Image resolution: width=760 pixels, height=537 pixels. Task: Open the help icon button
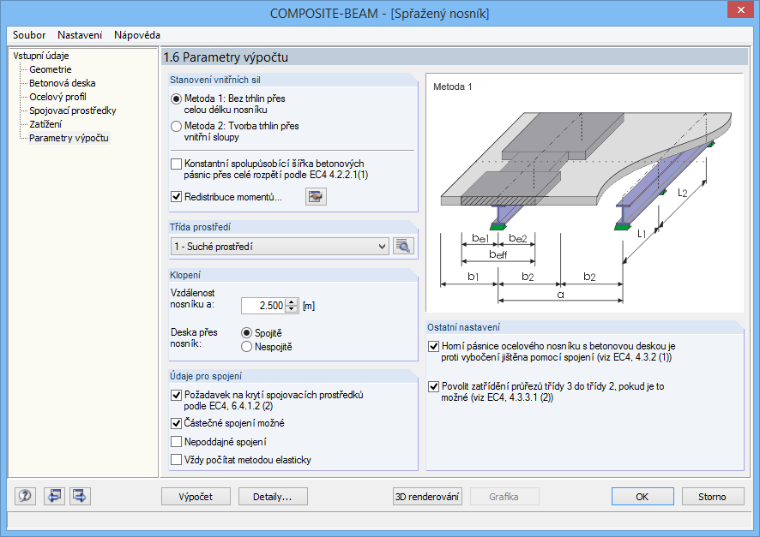click(25, 496)
